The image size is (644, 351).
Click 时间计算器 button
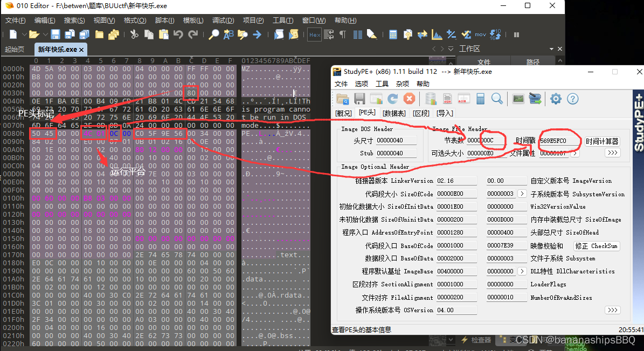pyautogui.click(x=602, y=141)
